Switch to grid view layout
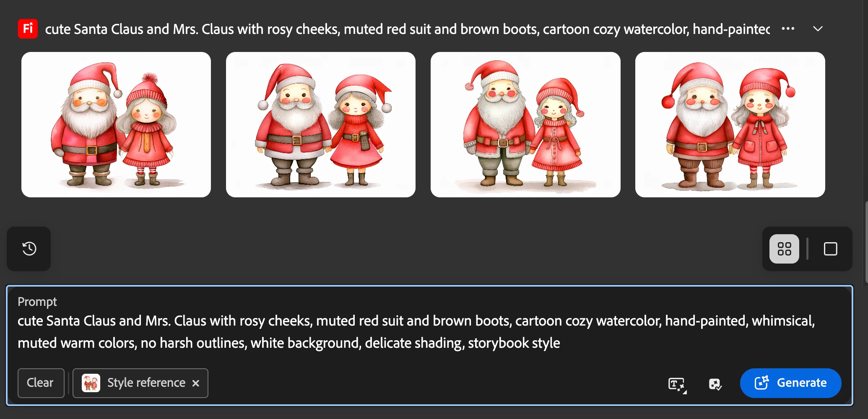 [784, 249]
